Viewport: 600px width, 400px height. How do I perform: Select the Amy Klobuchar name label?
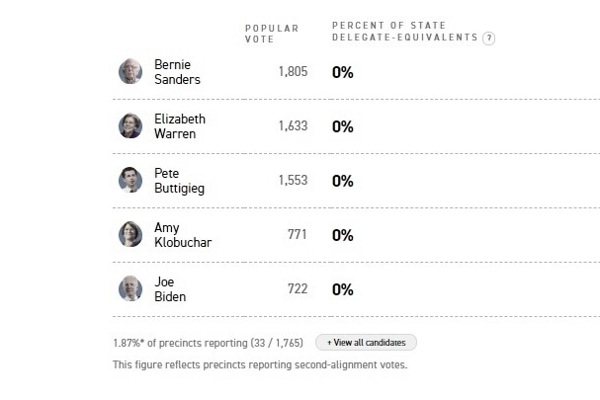pyautogui.click(x=182, y=235)
